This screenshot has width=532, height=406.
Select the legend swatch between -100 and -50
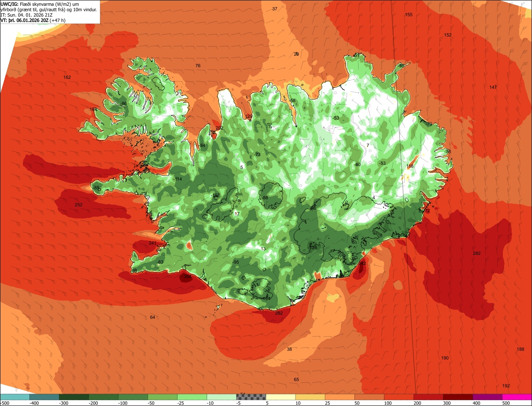point(133,397)
